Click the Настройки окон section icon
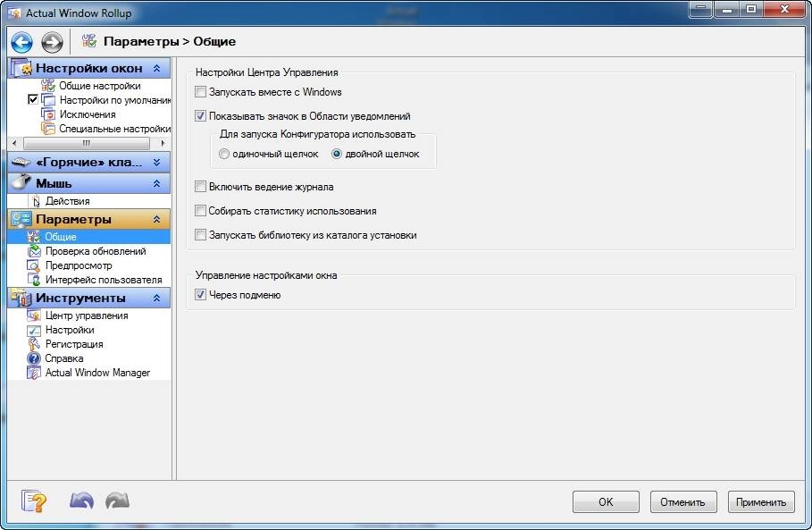The width and height of the screenshot is (812, 530). [x=21, y=69]
